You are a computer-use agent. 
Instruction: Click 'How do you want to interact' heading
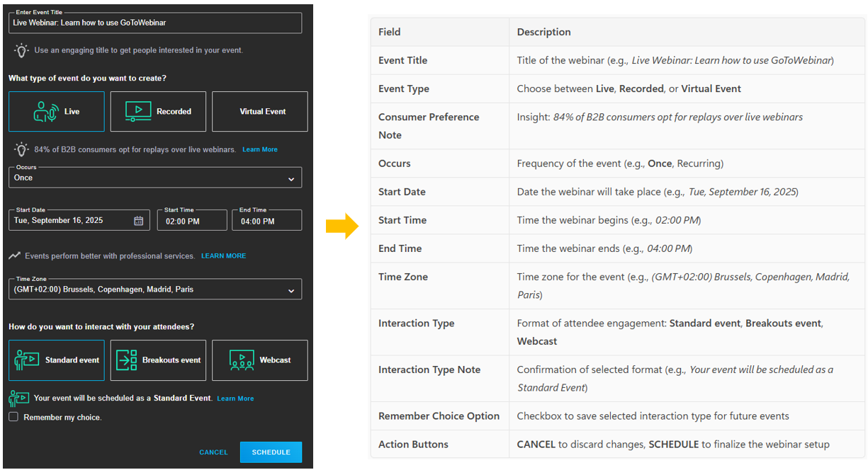click(x=101, y=326)
